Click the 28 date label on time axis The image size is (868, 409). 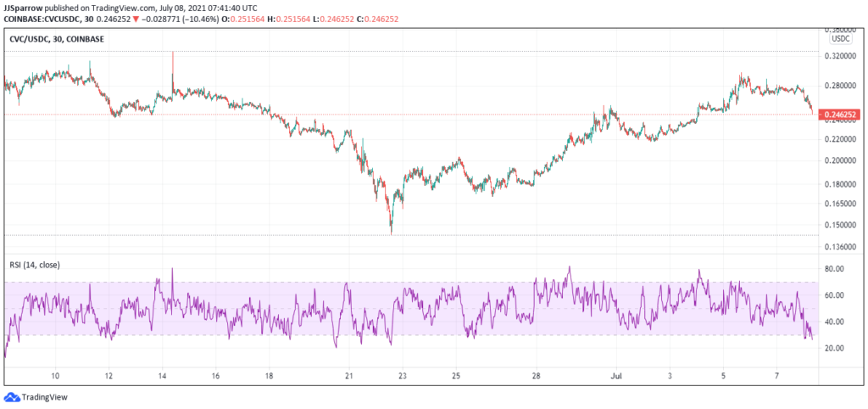pos(536,376)
